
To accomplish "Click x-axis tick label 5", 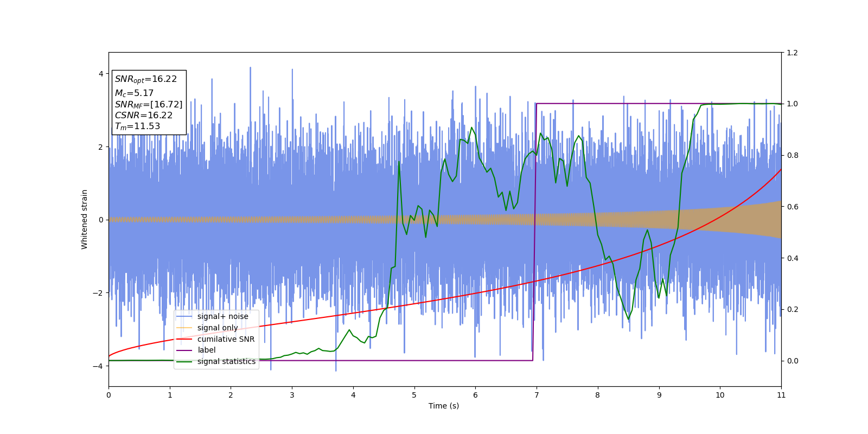I will pos(414,395).
